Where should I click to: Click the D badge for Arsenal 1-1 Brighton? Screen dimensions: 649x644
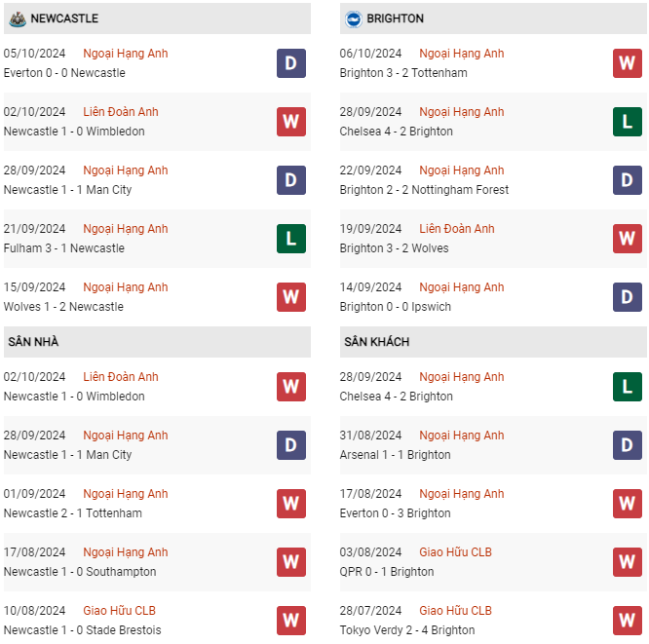coord(627,445)
